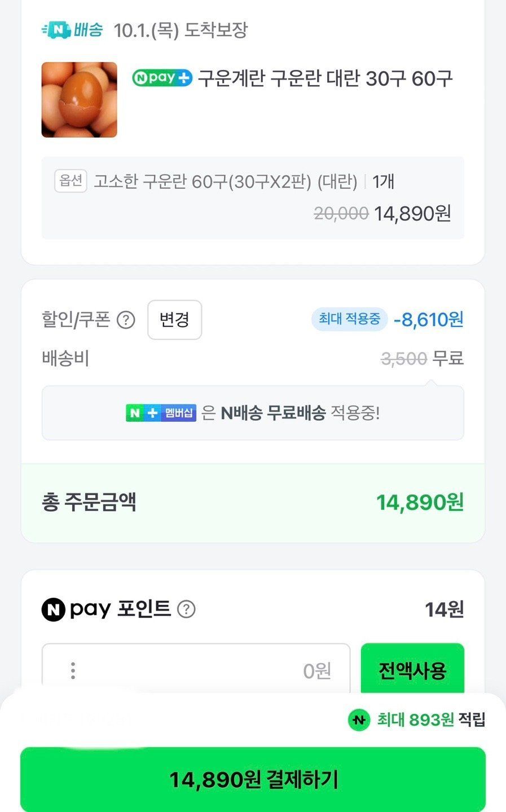
Task: Tap the green N point reward icon
Action: click(358, 720)
